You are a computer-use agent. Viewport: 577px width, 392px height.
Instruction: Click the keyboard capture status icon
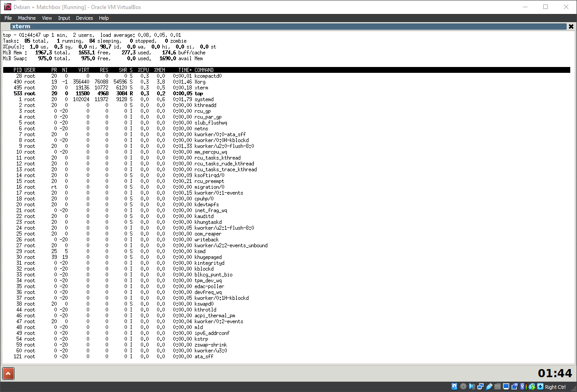click(x=540, y=386)
